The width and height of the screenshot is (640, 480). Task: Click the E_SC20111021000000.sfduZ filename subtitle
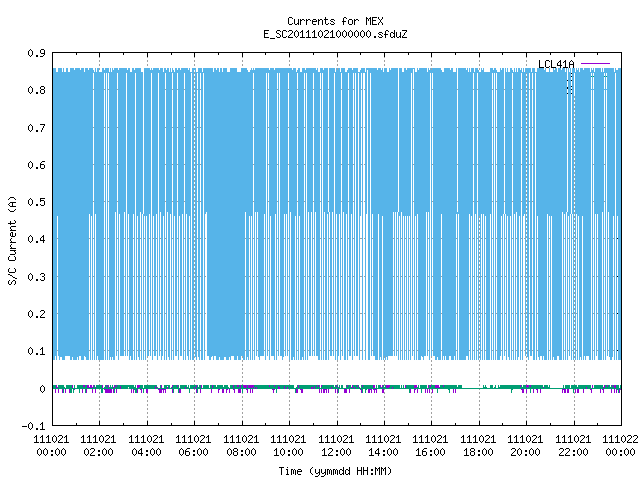pos(335,34)
